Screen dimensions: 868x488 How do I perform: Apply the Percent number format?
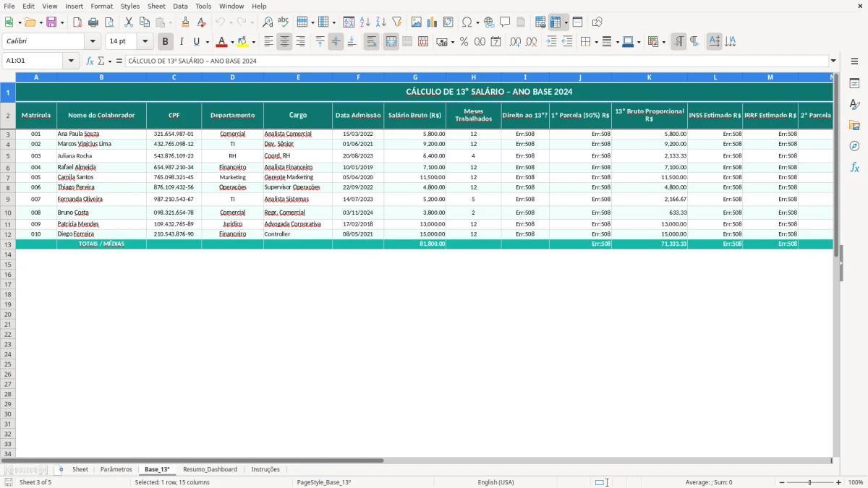464,42
